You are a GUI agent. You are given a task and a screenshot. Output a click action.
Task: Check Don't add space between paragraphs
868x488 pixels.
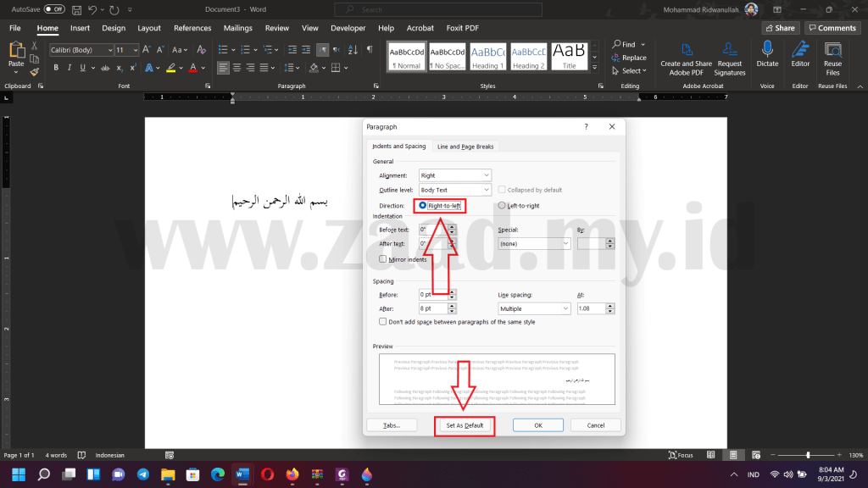click(383, 322)
